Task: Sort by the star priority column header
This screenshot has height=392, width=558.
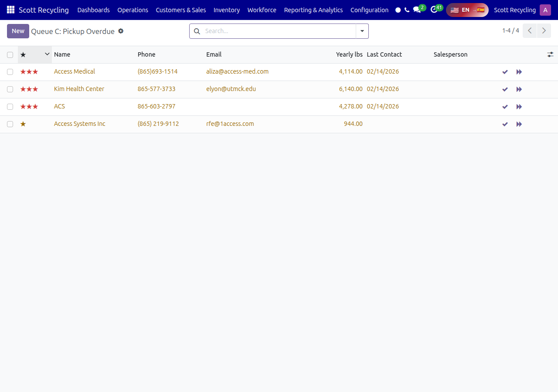Action: click(x=35, y=54)
